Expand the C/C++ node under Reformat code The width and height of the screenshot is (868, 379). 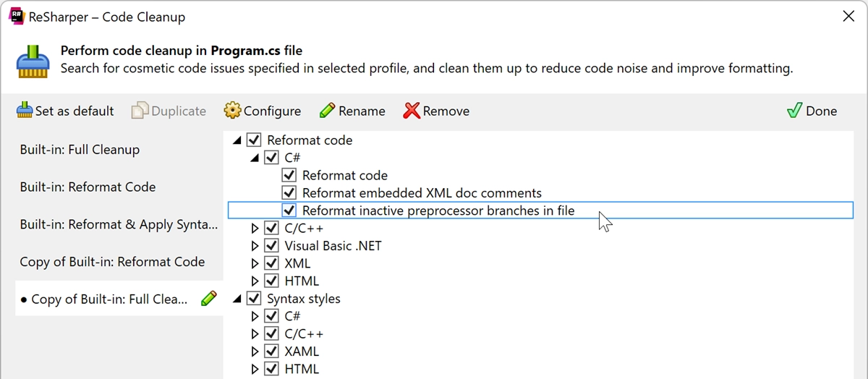click(x=255, y=228)
